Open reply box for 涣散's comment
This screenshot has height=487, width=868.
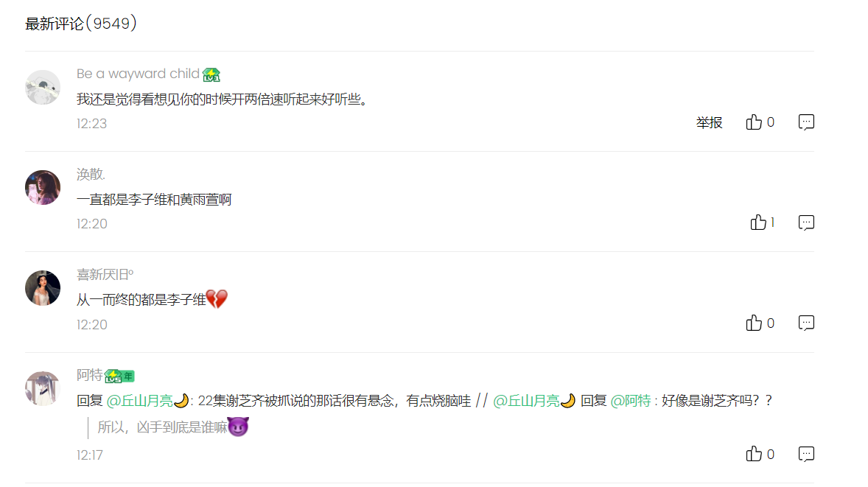pyautogui.click(x=806, y=223)
